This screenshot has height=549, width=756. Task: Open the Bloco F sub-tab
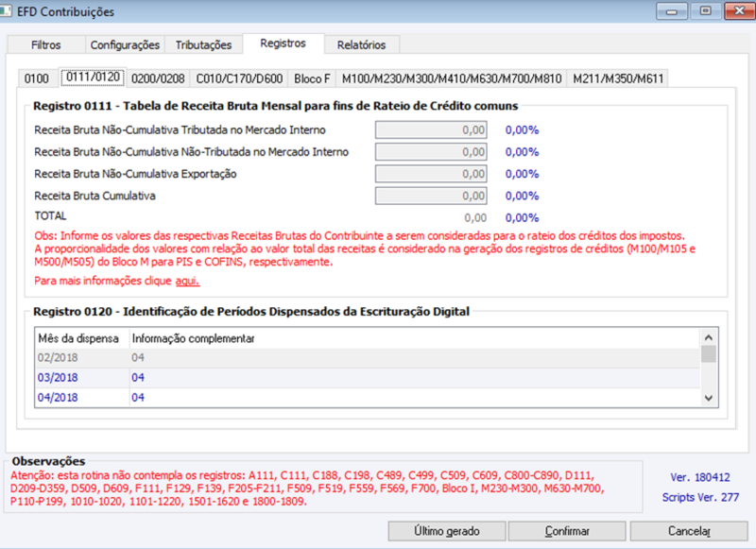[x=312, y=78]
